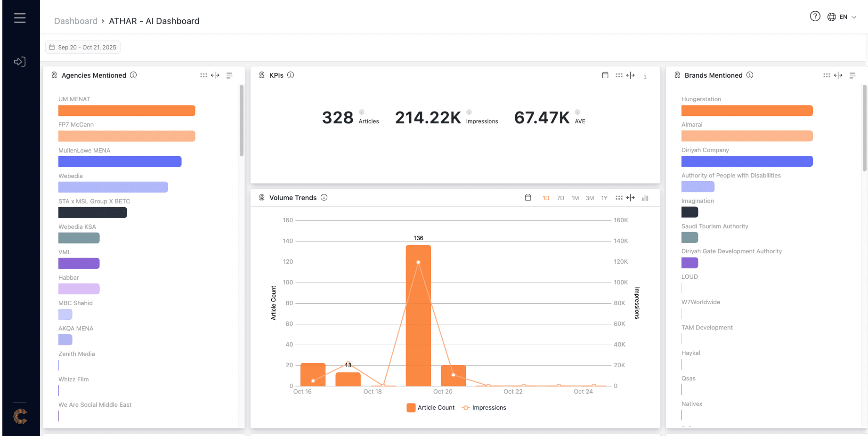This screenshot has width=868, height=436.
Task: Open the Sep 20 - Oct 21 date range picker
Action: tap(83, 48)
